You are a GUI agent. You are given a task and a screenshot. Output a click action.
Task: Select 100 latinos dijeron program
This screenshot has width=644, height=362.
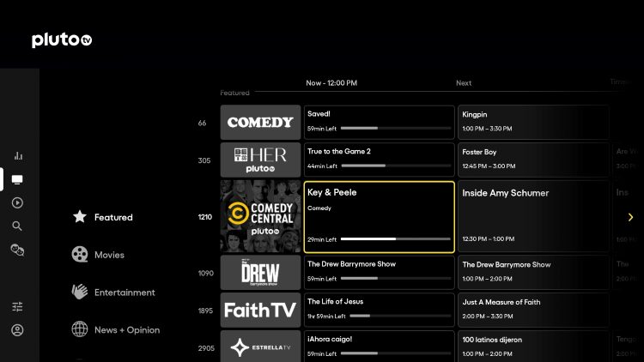coord(533,347)
